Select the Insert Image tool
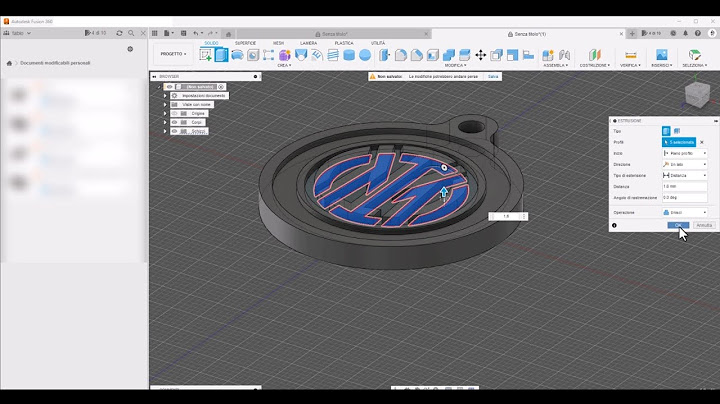 [x=662, y=55]
